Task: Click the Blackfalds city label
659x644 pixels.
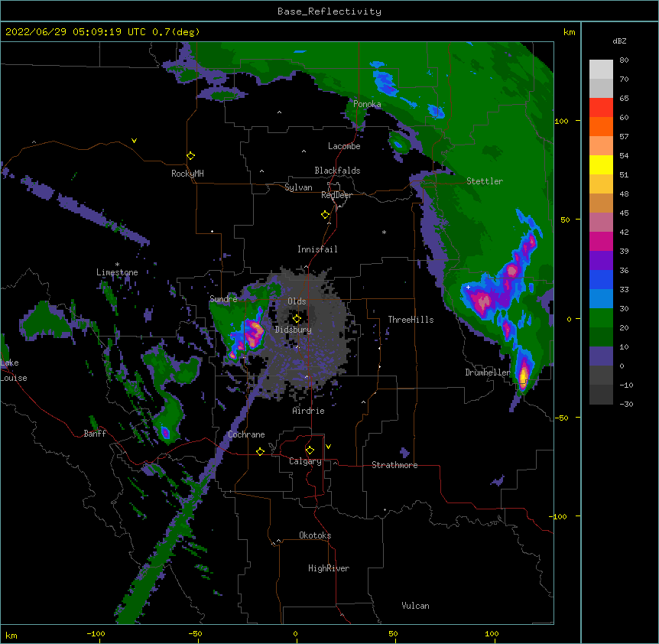Action: [x=337, y=171]
